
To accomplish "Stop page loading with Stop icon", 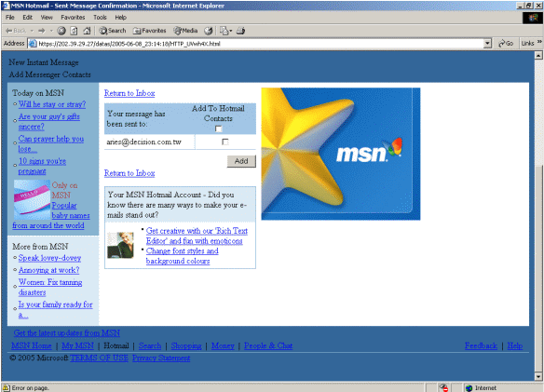I will (x=61, y=31).
